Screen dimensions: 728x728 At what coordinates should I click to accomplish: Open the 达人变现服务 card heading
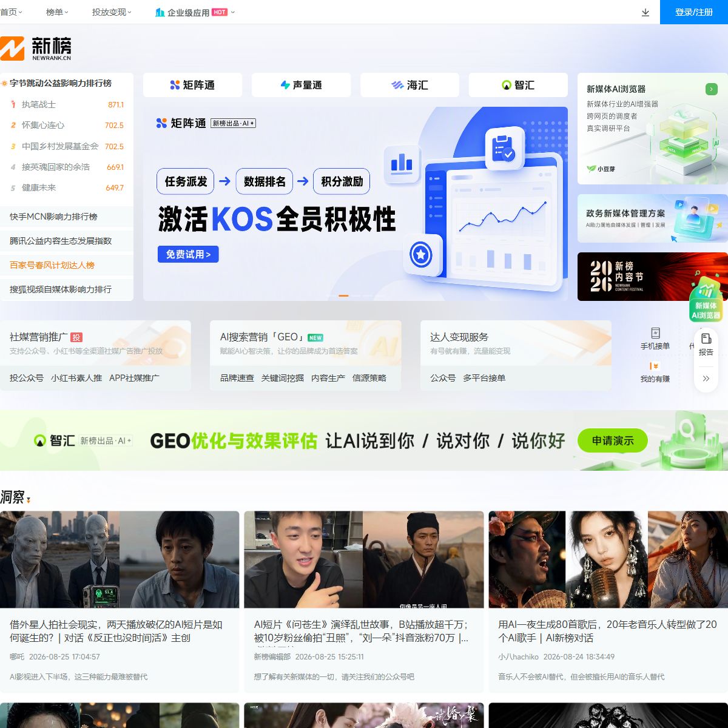point(459,337)
